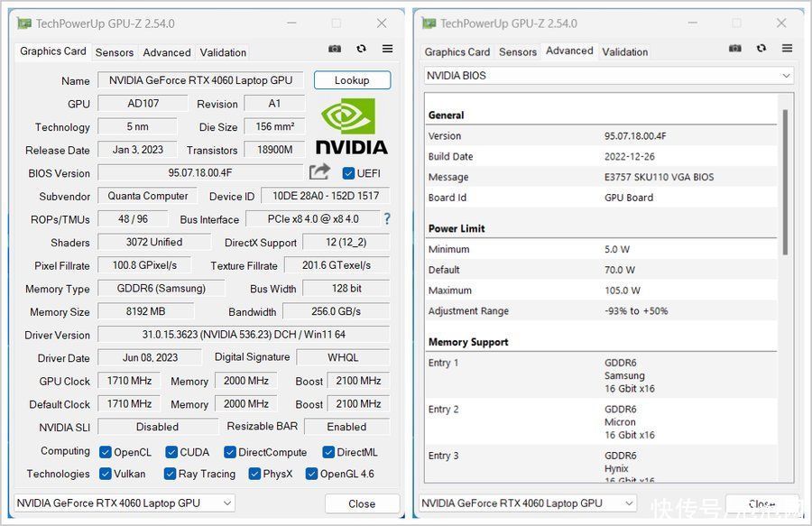
Task: Click the Default power limit value 70.0 W
Action: pyautogui.click(x=620, y=270)
